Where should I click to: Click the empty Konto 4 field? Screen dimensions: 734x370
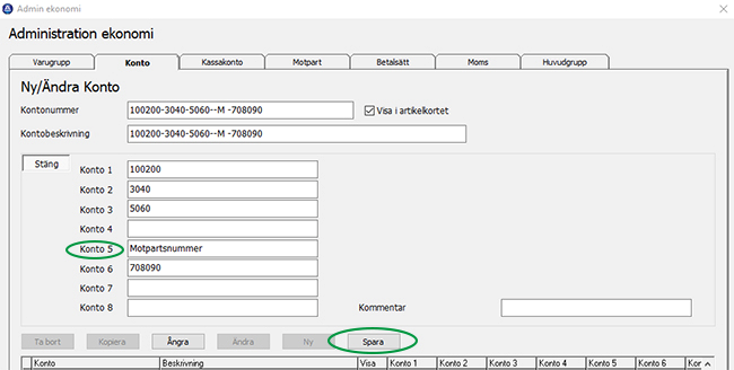coord(222,229)
